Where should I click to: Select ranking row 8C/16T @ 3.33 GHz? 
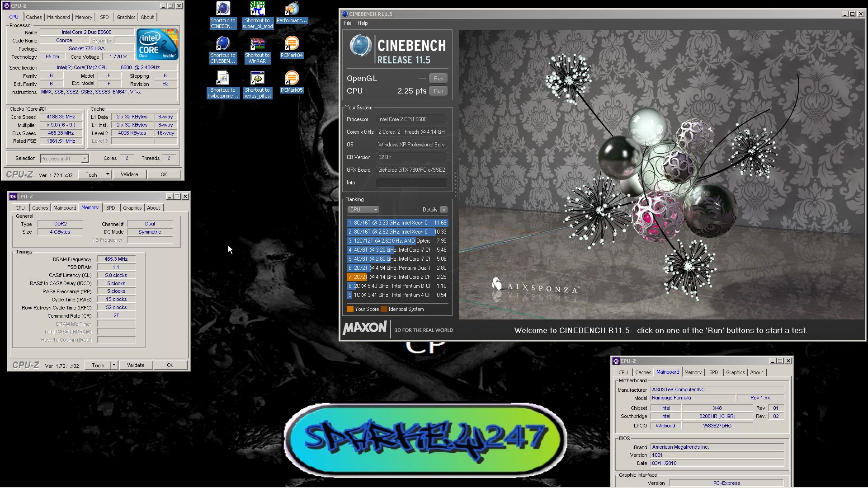397,223
